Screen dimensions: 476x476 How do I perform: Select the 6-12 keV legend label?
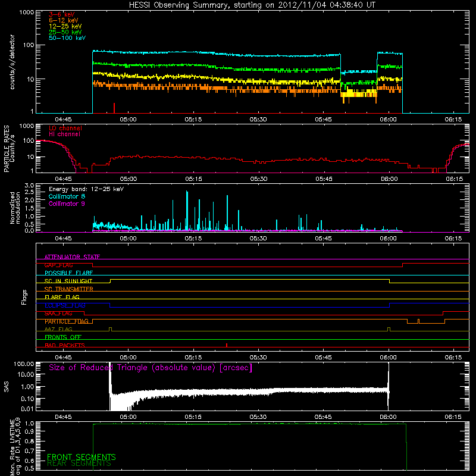coord(63,20)
